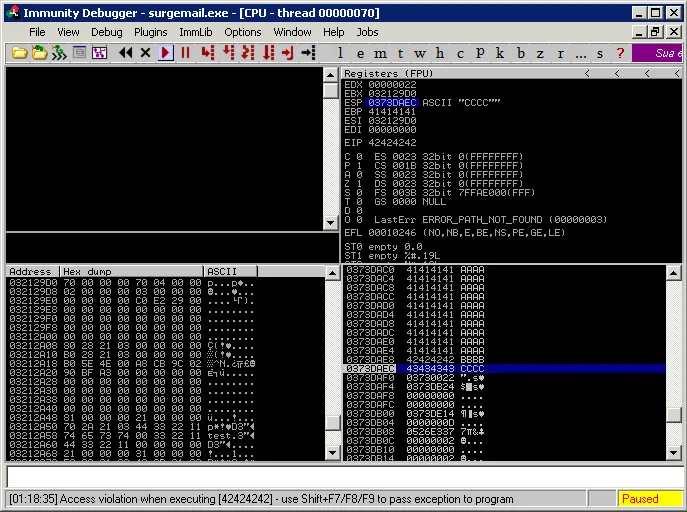Click the Step over toolbar icon

coord(228,53)
